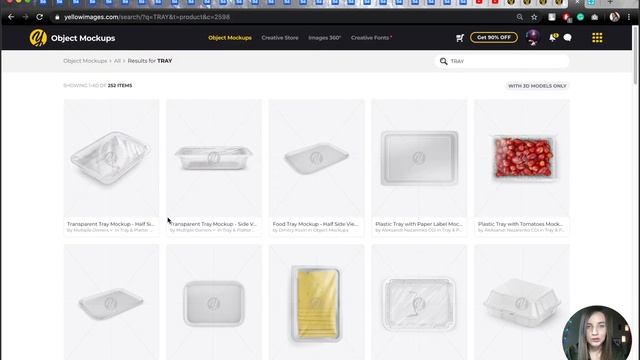Click Plastic Tray with Paper Label Moc... title
The image size is (640, 360).
[419, 224]
